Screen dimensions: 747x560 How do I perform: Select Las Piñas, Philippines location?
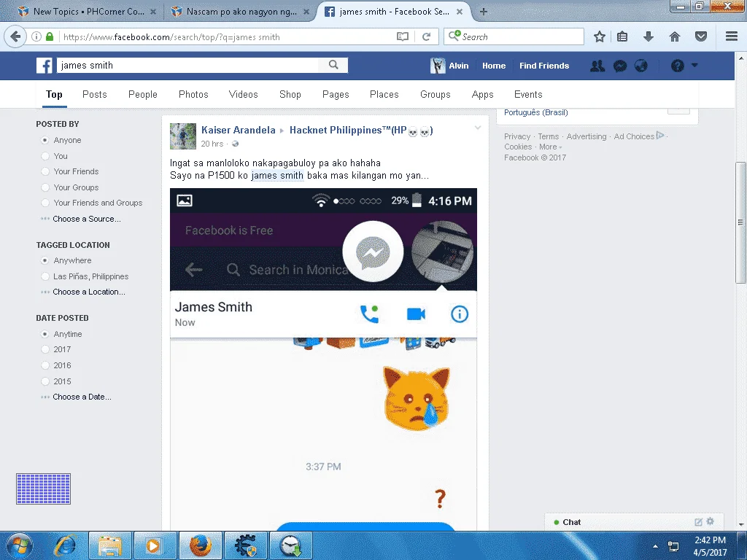point(44,276)
